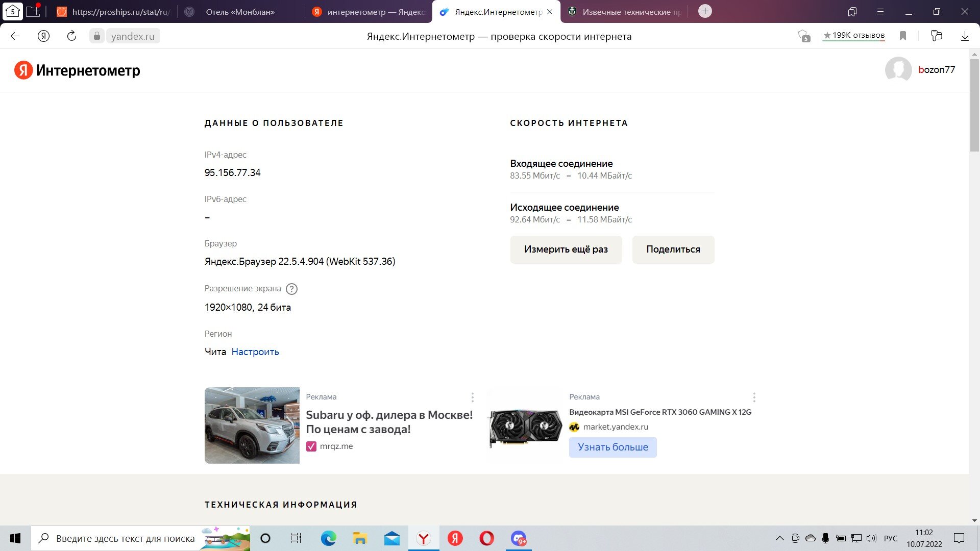This screenshot has height=551, width=980.
Task: Click the Измерить ещё раз button
Action: click(x=566, y=249)
